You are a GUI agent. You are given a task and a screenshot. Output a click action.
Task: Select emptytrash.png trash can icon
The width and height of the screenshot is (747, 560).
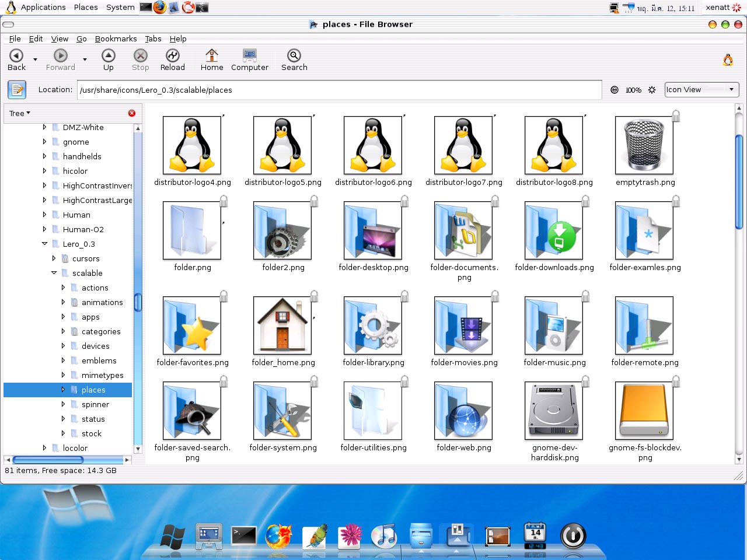tap(644, 145)
